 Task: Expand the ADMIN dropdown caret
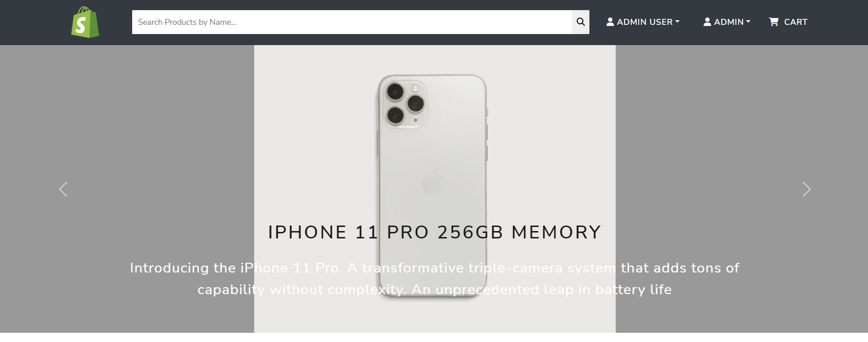(748, 22)
